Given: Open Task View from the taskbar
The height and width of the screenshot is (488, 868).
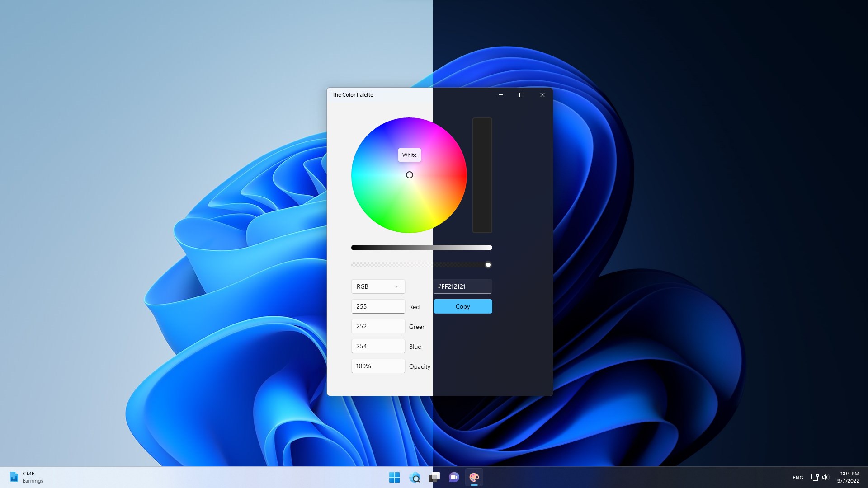Looking at the screenshot, I should (x=434, y=477).
